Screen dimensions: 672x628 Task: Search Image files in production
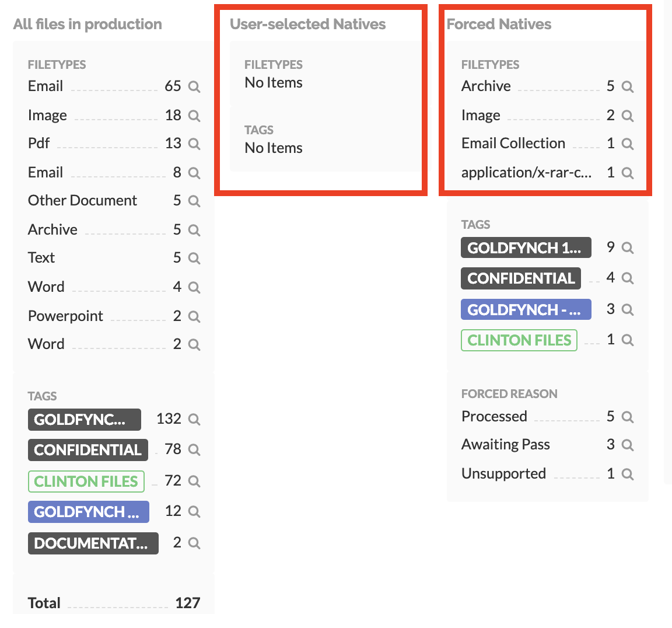(194, 115)
